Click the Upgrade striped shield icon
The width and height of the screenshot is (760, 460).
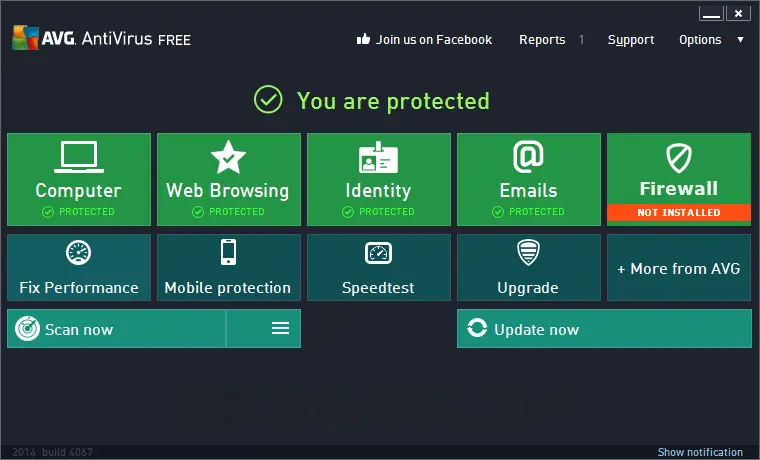click(528, 252)
